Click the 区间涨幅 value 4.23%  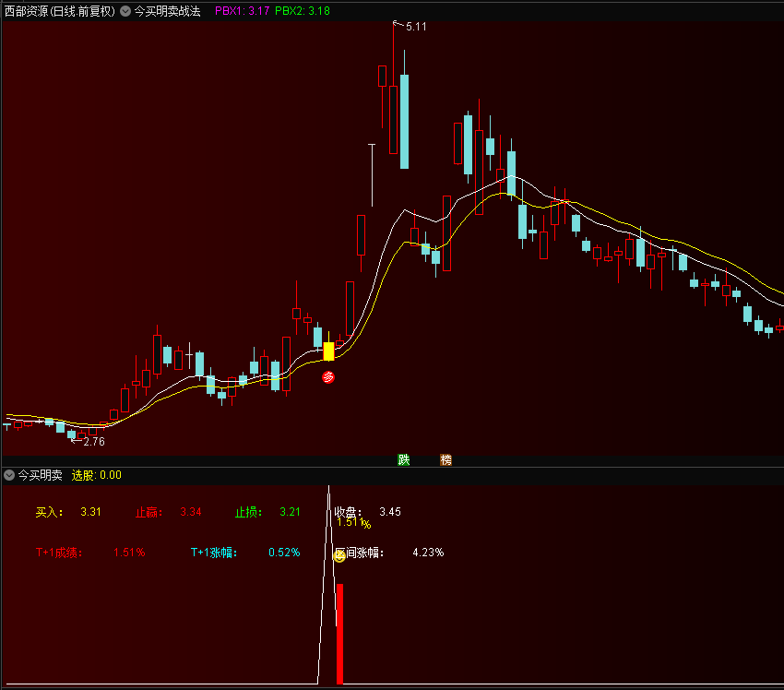point(428,553)
